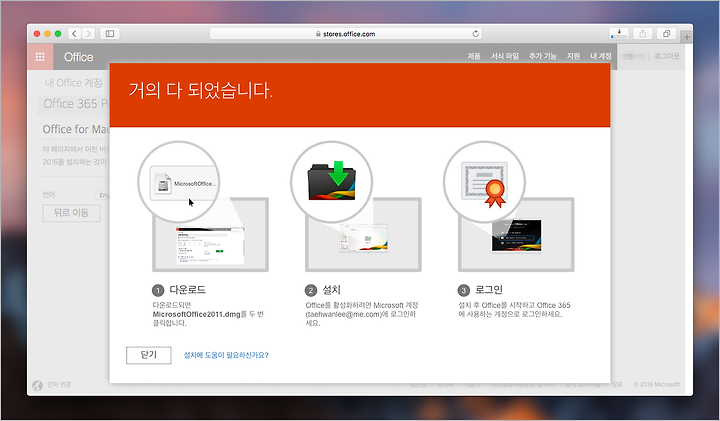Click the 설치 step heading
This screenshot has height=421, width=720.
331,290
